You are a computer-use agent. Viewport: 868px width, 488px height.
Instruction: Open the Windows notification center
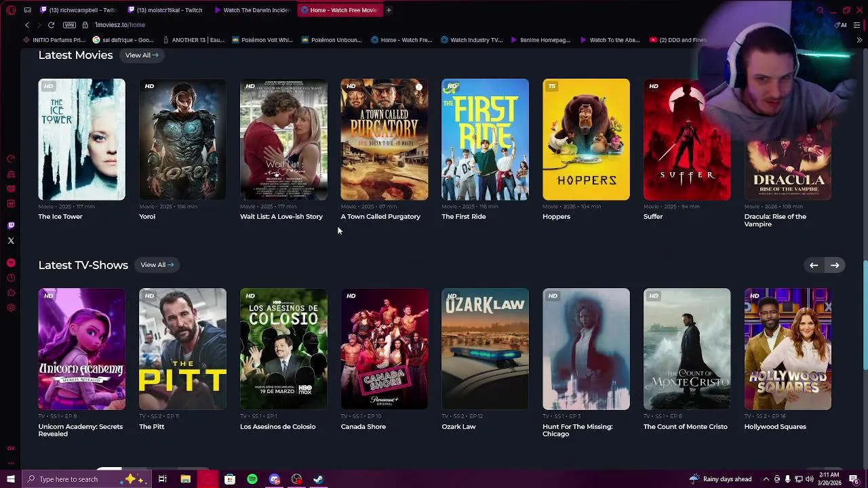coord(854,479)
